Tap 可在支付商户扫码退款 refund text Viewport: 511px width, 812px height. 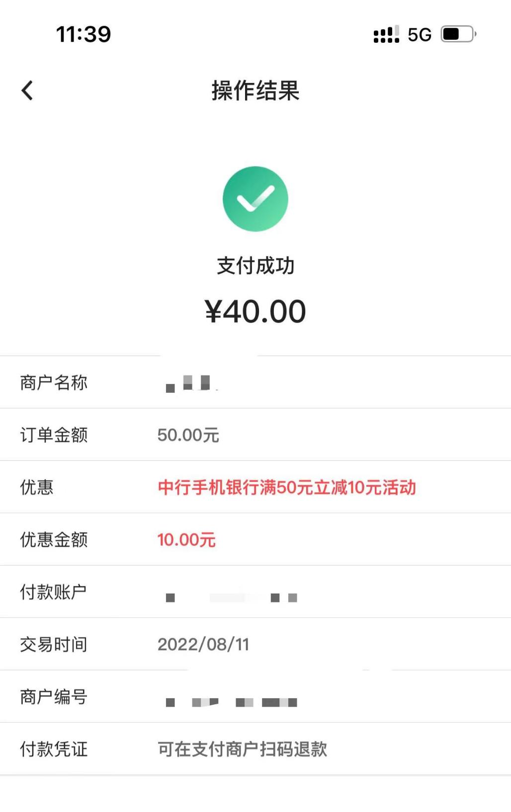click(243, 749)
